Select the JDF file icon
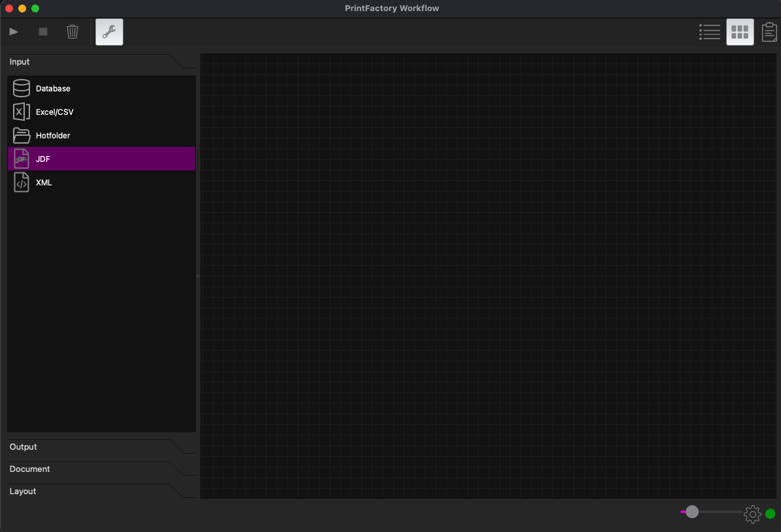Screen dimensions: 781x532 (22, 159)
